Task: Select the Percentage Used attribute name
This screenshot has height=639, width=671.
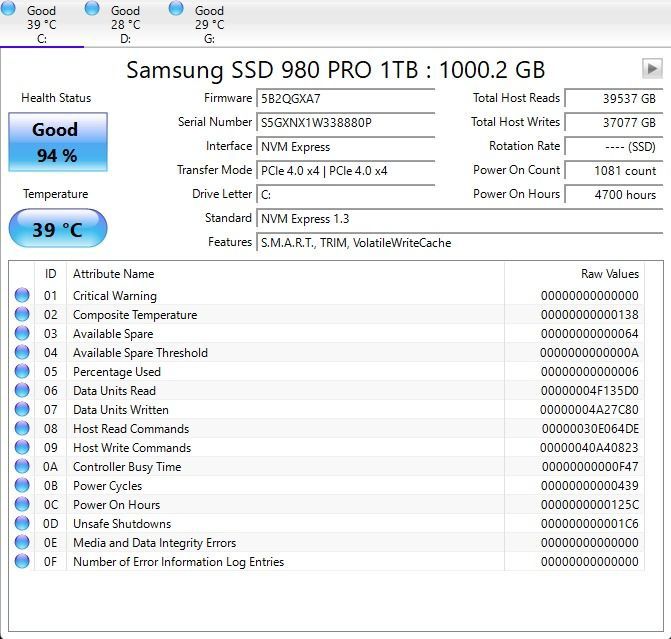Action: click(x=117, y=372)
